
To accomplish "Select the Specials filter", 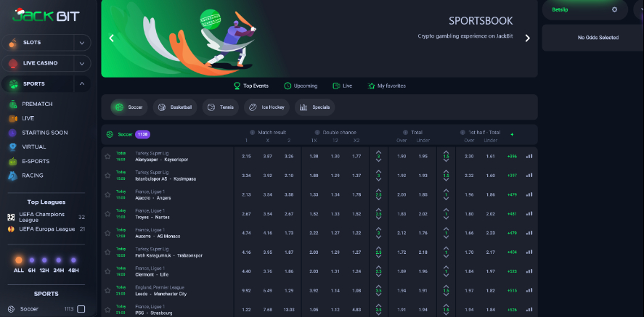I will point(314,107).
